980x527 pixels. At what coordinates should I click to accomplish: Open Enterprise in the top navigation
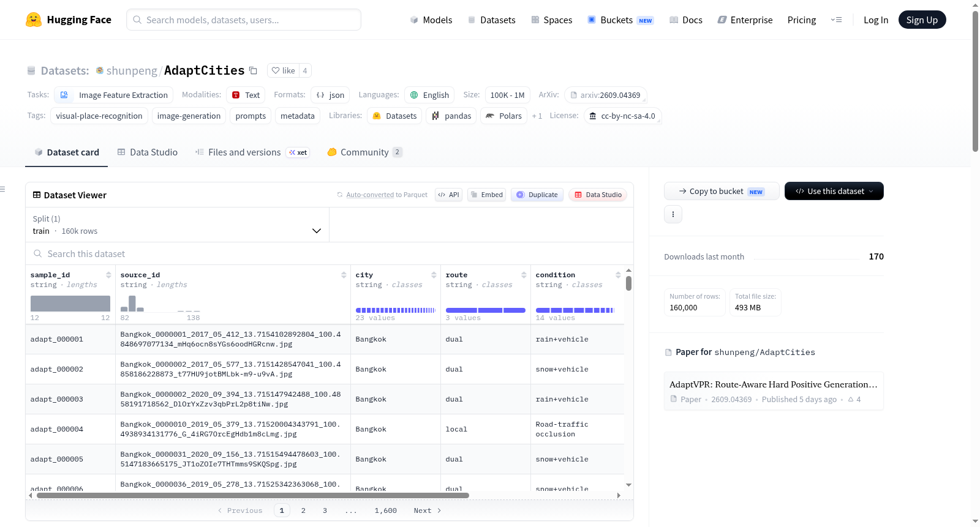[x=745, y=20]
